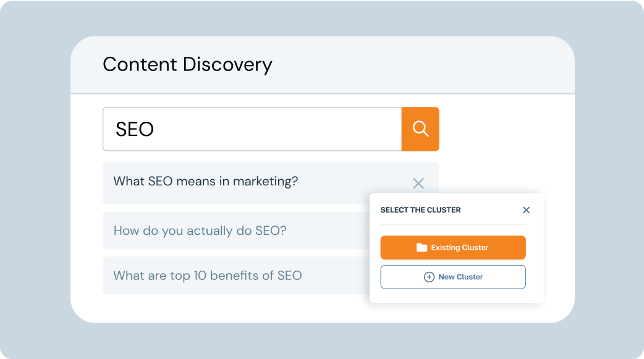Focus the SEO search input field
The width and height of the screenshot is (644, 359).
coord(252,129)
